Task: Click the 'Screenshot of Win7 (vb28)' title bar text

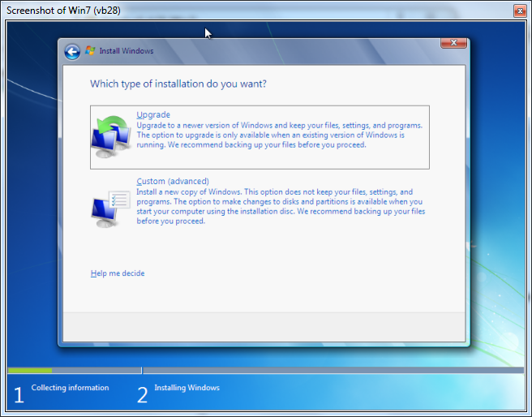Action: point(63,11)
